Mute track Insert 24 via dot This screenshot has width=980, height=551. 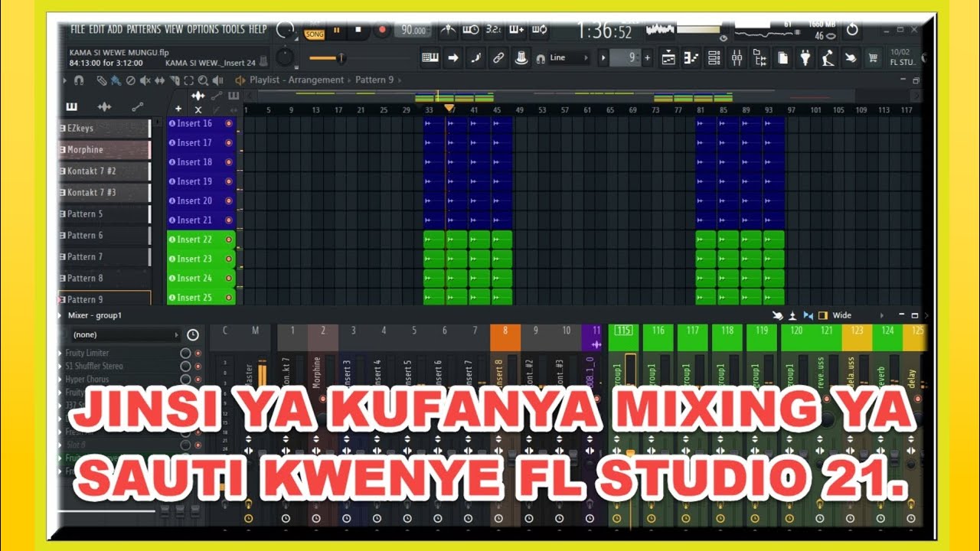[x=228, y=279]
